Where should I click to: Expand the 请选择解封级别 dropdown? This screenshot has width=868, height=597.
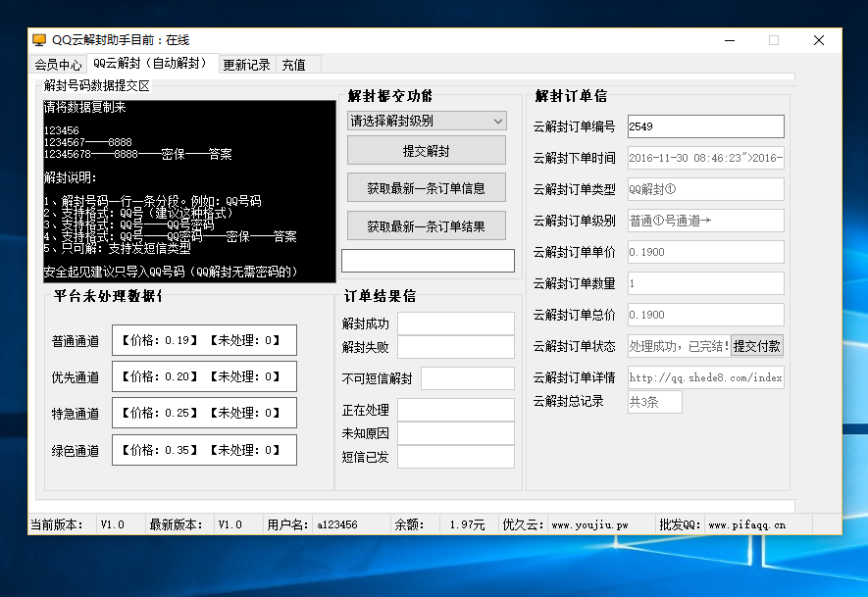pos(427,121)
